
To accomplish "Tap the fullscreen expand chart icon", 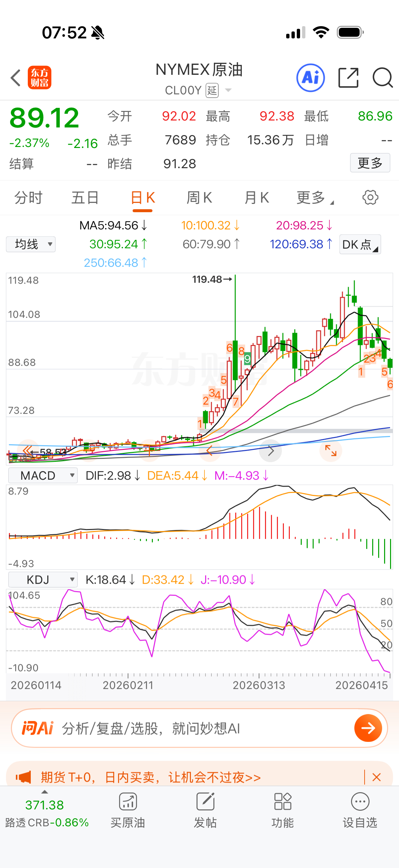I will point(331,451).
